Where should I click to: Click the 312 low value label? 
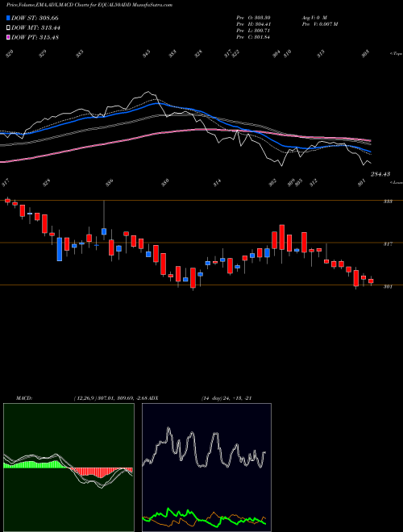(x=314, y=182)
